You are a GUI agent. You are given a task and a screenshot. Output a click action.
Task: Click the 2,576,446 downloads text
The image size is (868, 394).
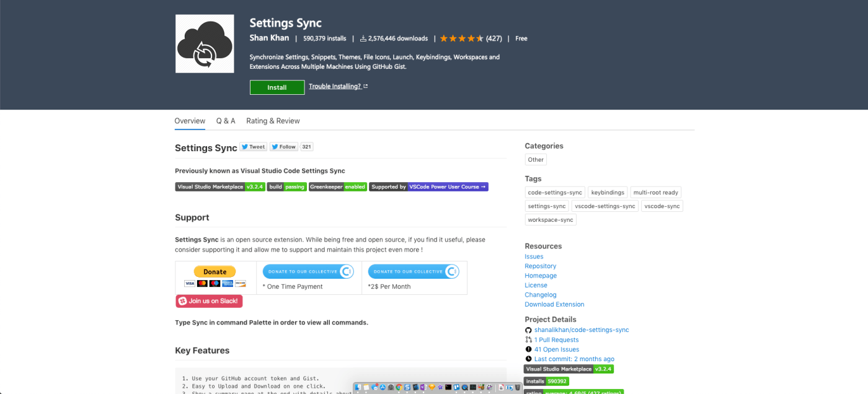click(398, 38)
